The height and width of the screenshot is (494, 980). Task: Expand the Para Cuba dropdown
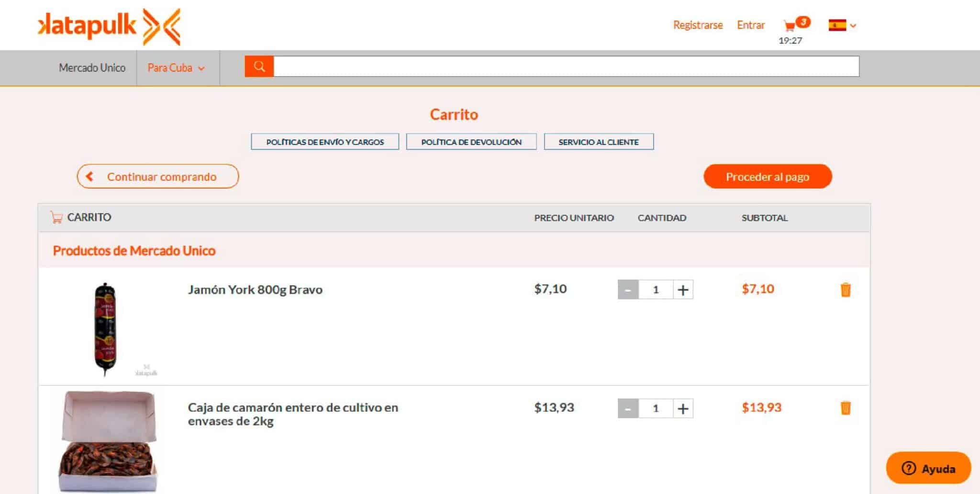[x=176, y=68]
